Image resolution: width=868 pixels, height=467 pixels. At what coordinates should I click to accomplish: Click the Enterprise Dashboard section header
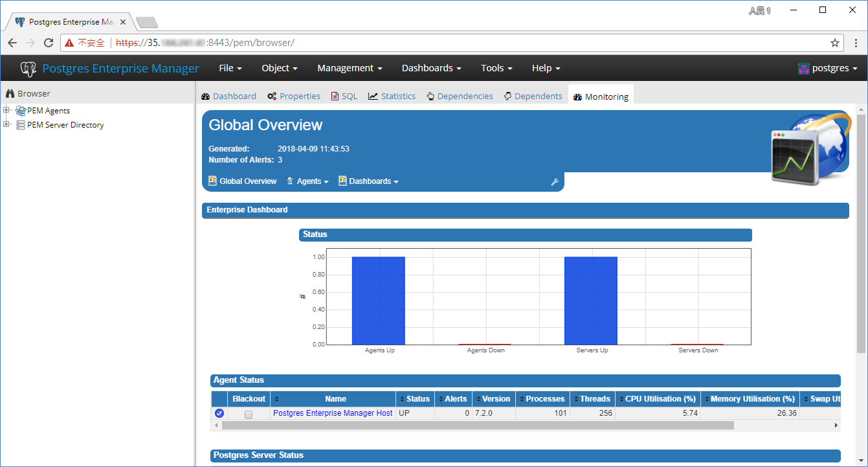point(525,210)
